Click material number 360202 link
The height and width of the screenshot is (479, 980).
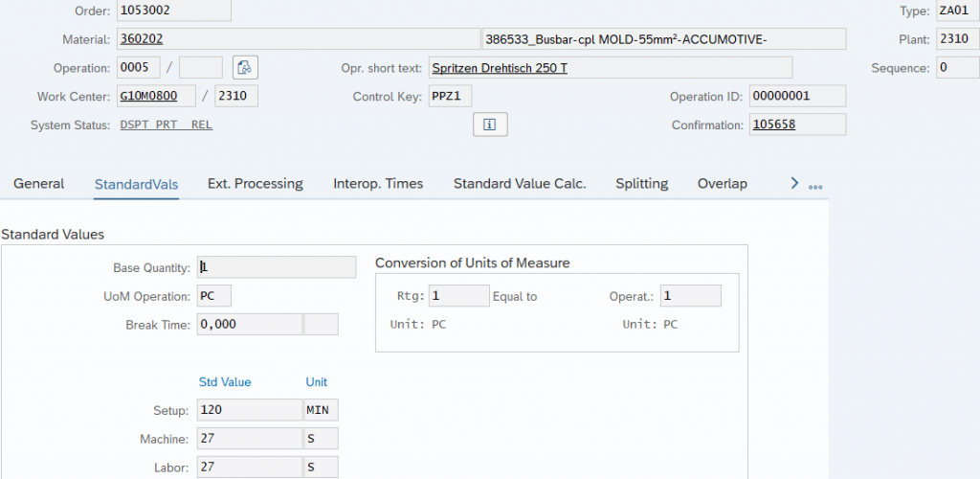click(x=140, y=39)
